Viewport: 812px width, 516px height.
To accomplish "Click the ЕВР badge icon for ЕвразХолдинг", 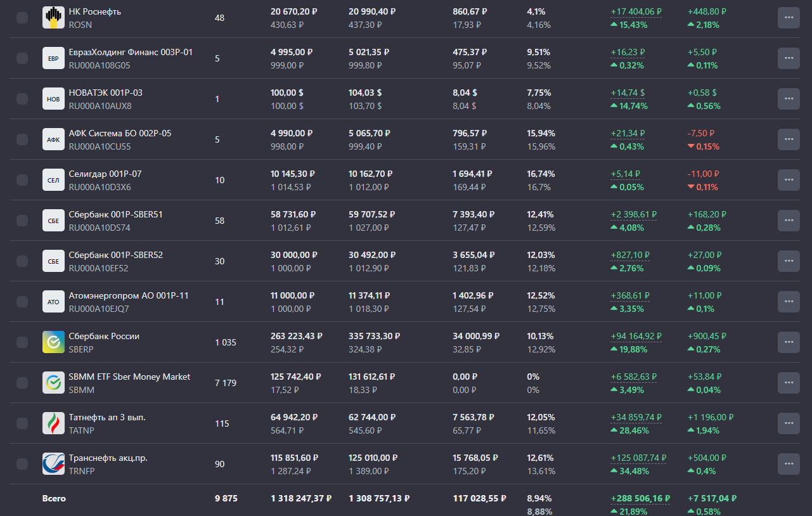I will [x=53, y=58].
